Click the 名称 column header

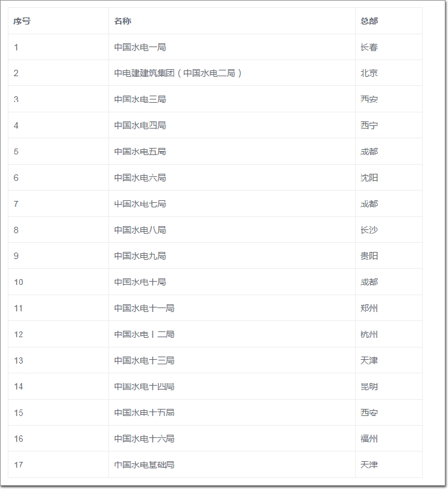click(123, 21)
